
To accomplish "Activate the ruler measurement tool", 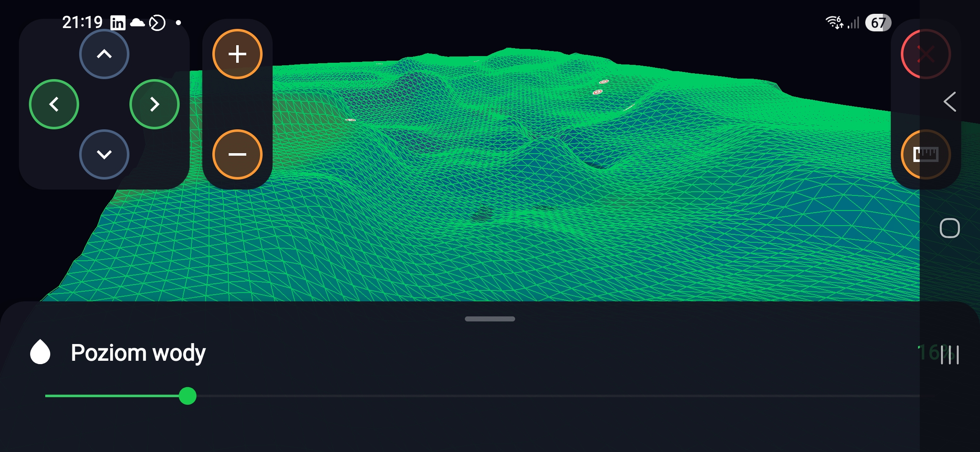I will [926, 154].
